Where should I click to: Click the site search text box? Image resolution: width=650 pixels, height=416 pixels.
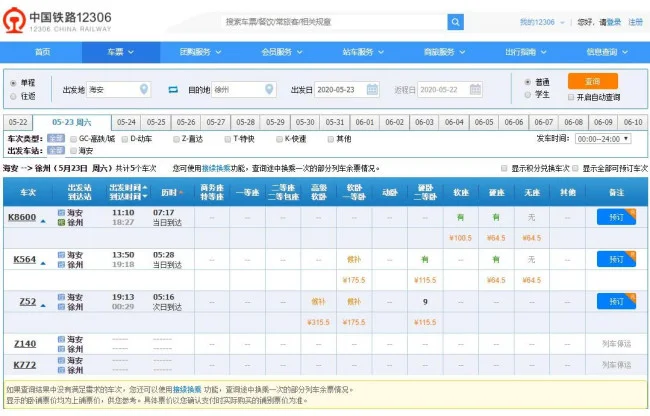tap(335, 22)
